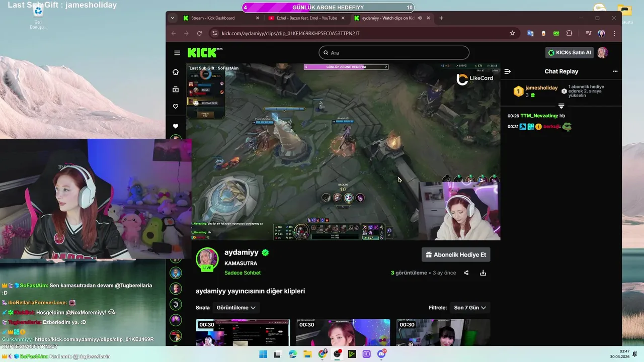Expand the Sırala Görüntüleme dropdown

tap(236, 308)
